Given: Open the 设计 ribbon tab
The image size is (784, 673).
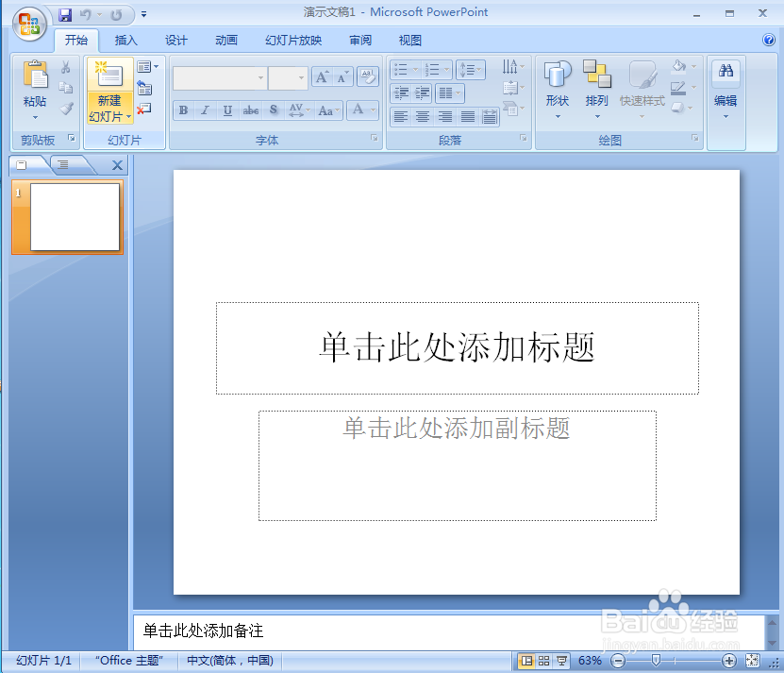Looking at the screenshot, I should pos(176,40).
